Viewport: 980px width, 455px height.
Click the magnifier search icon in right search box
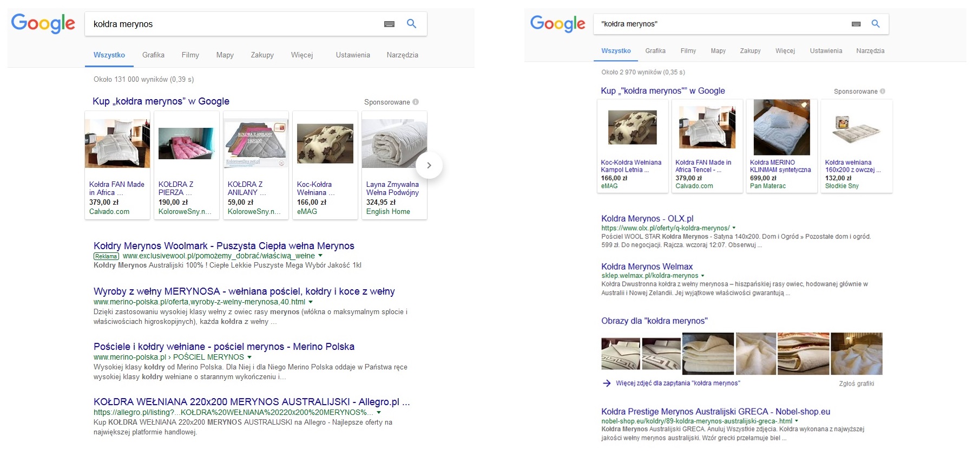876,24
